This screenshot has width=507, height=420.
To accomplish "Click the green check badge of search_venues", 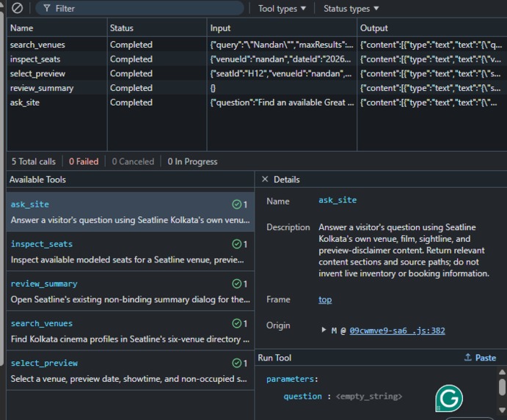I will (237, 323).
